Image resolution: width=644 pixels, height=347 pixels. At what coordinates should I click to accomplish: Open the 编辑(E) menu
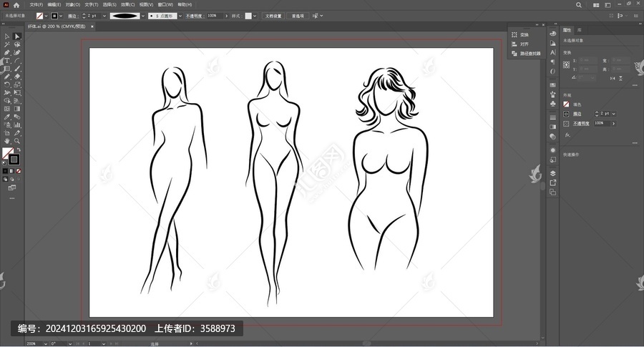54,5
